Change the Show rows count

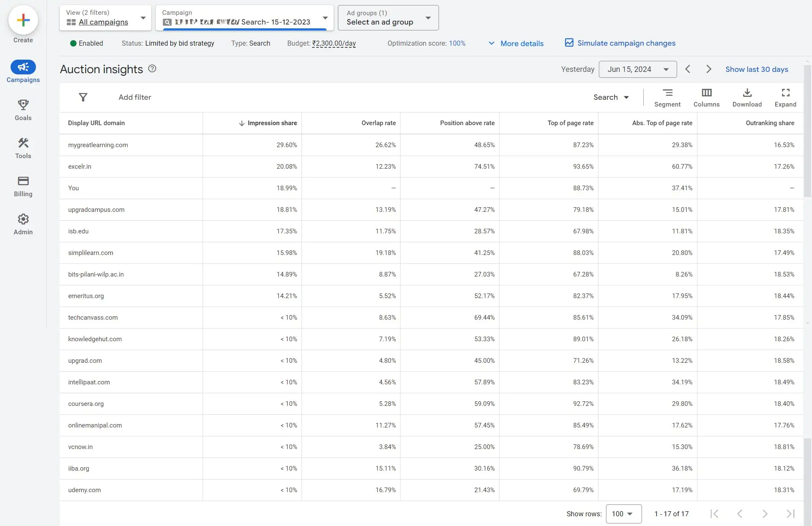point(623,514)
